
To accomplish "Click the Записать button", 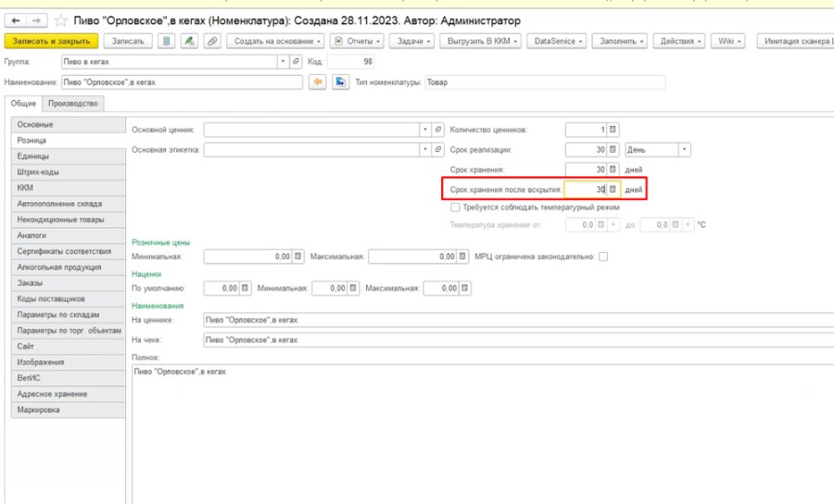I will 128,41.
